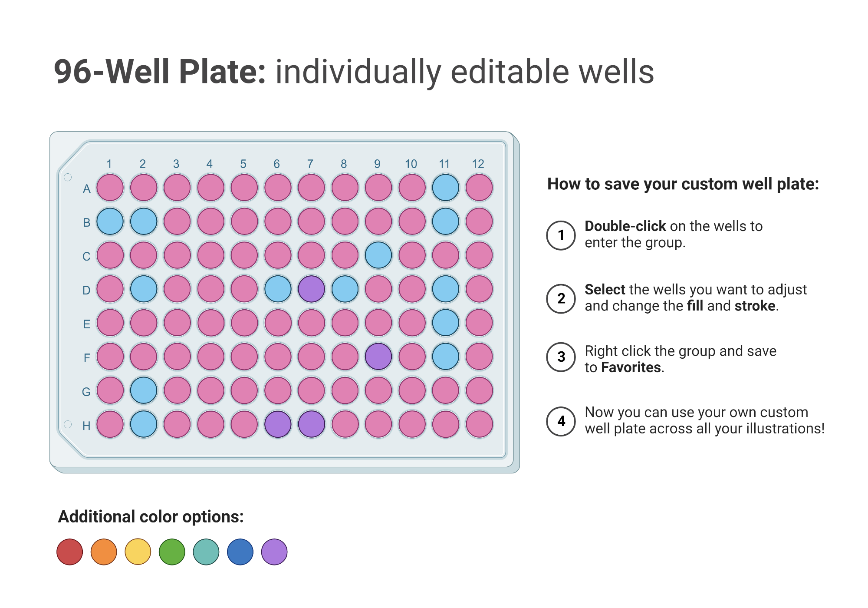Click the blue well at C9
The width and height of the screenshot is (868, 608).
pyautogui.click(x=378, y=255)
